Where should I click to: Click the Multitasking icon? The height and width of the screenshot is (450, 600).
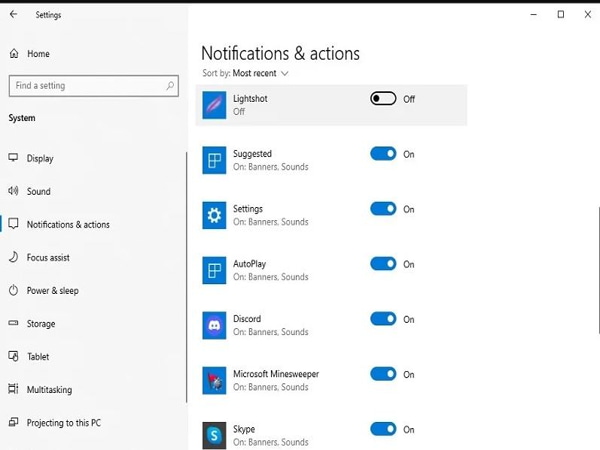pos(13,389)
